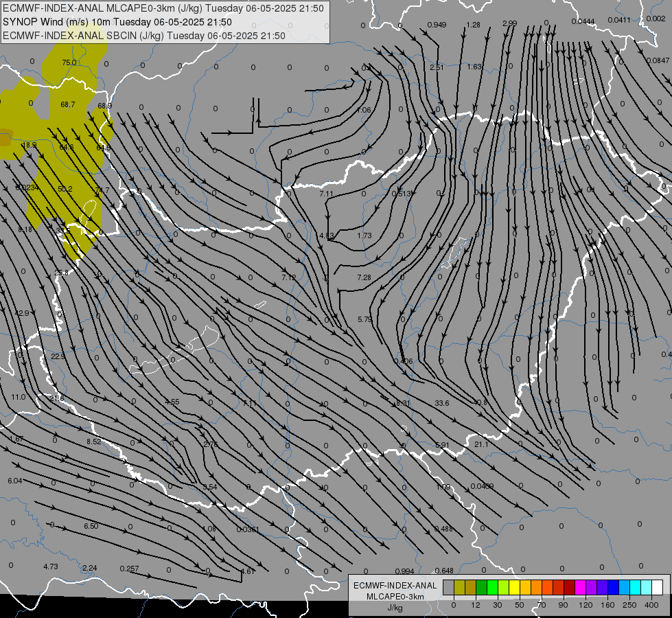Click the 0.257 grid value
Screen dimensions: 672x618
tap(130, 569)
